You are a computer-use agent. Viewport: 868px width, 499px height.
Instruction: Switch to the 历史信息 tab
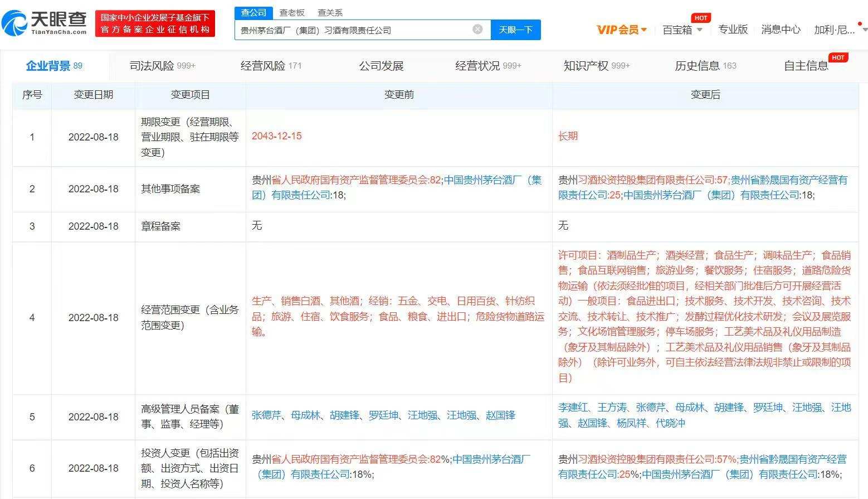[x=698, y=65]
